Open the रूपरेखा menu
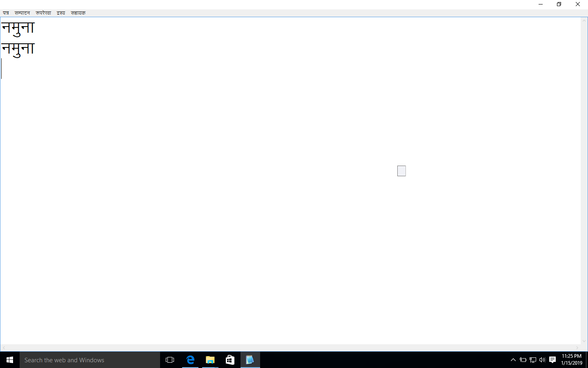The height and width of the screenshot is (368, 588). (x=43, y=13)
